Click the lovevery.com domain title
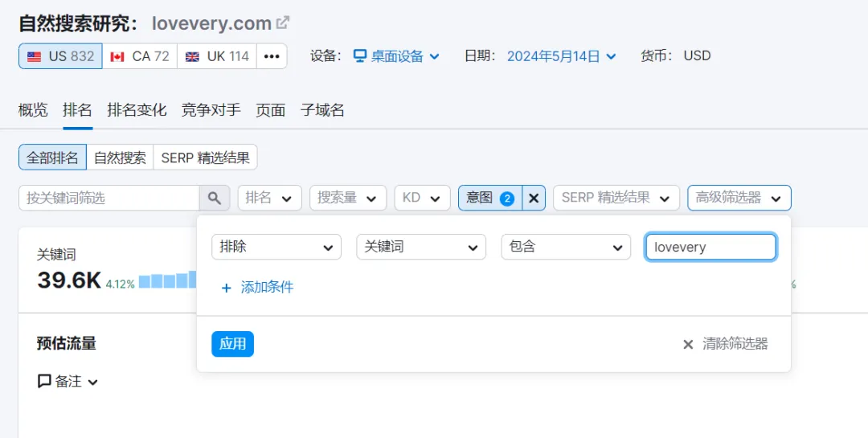 [x=211, y=23]
